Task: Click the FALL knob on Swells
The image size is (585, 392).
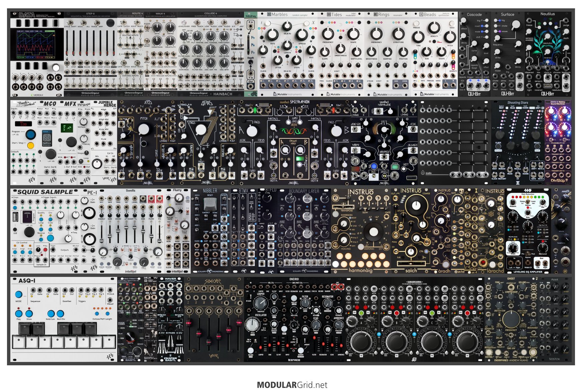Action: pos(144,262)
